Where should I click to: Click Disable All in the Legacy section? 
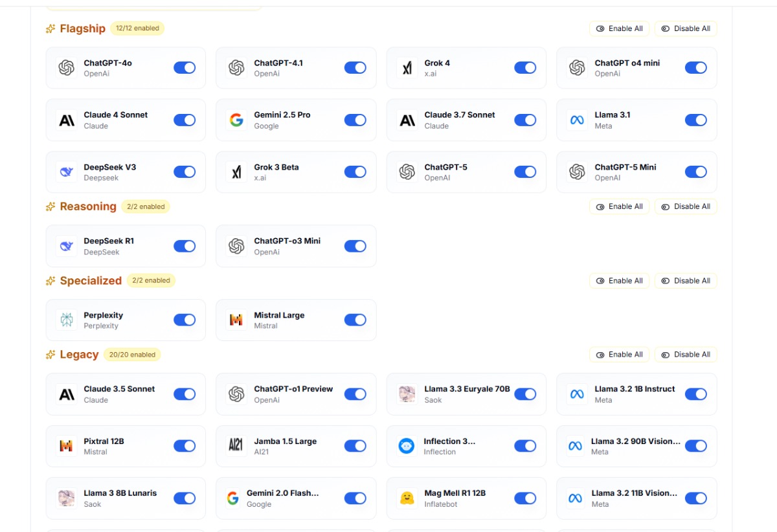pos(686,355)
